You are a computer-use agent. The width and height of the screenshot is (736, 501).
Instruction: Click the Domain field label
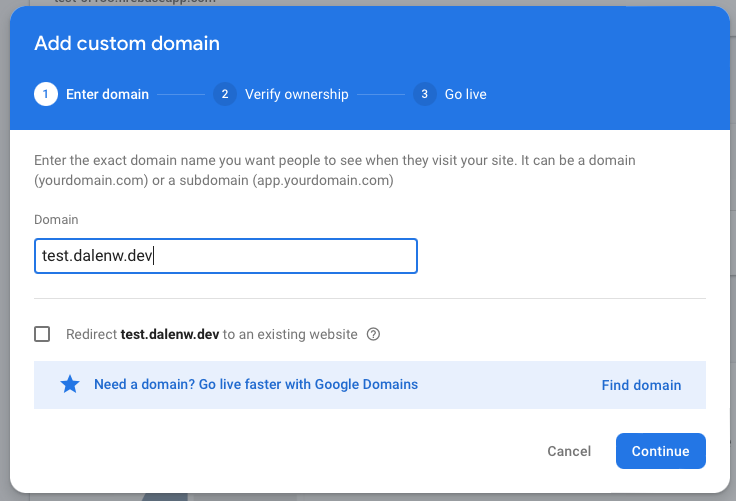[x=56, y=219]
